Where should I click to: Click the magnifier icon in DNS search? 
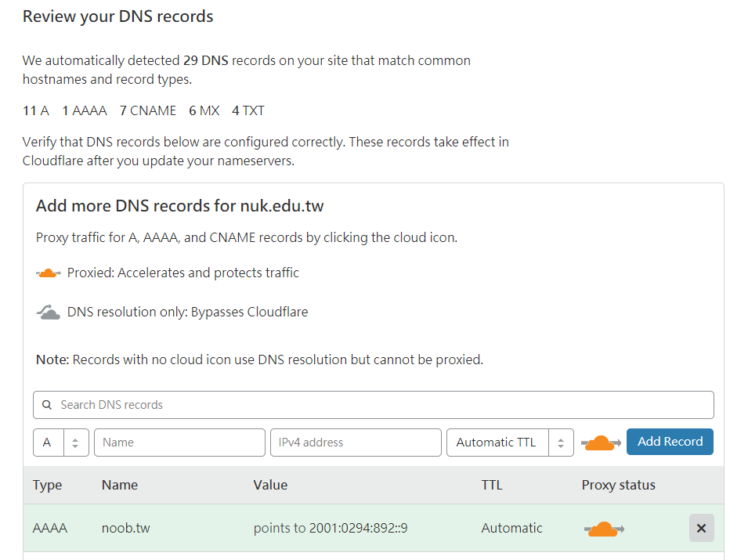47,405
